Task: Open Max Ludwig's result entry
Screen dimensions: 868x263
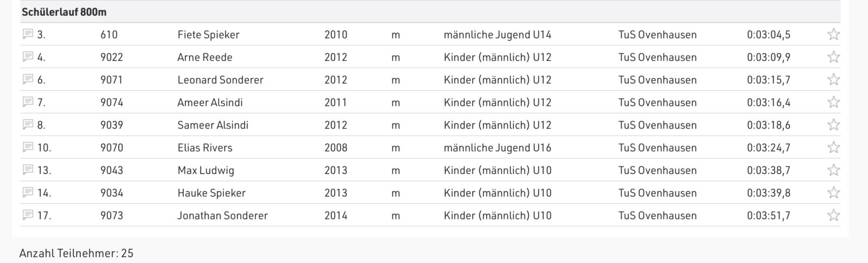Action: point(430,170)
